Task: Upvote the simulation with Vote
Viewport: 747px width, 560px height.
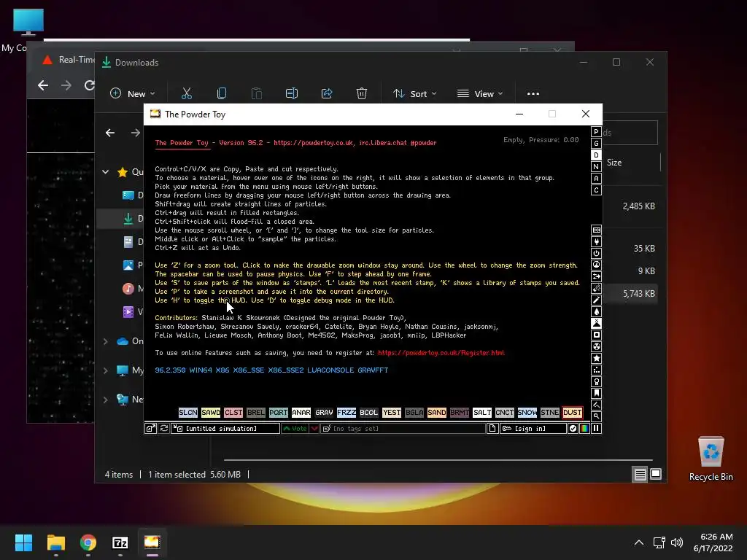Action: click(295, 429)
